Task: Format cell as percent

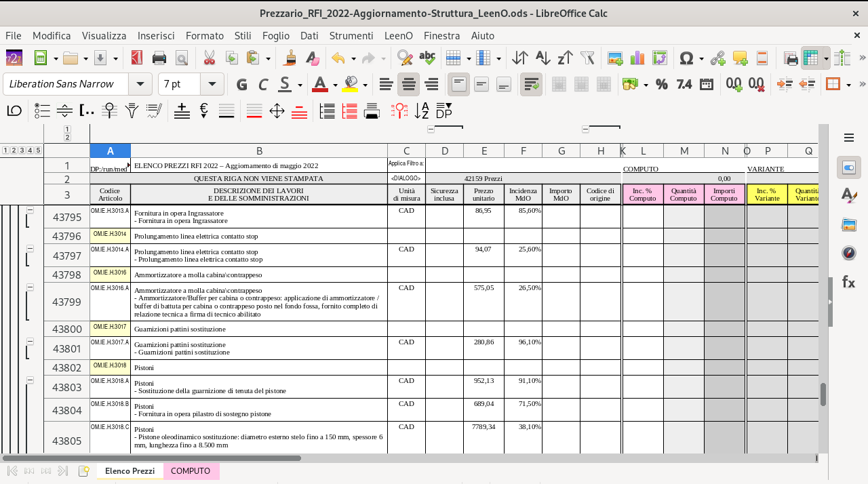Action: pos(661,84)
